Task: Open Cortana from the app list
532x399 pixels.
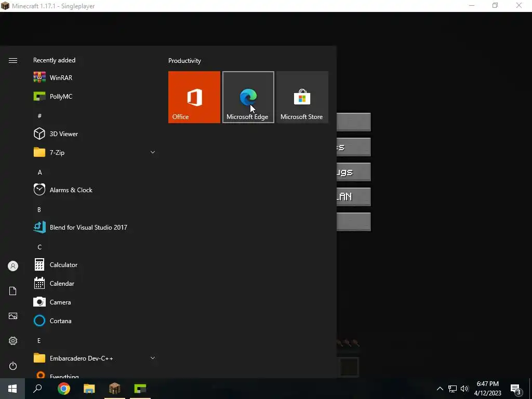Action: pyautogui.click(x=95, y=321)
